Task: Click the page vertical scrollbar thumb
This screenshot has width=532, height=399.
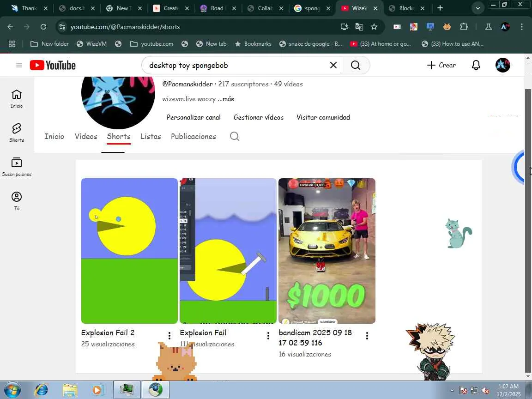Action: click(x=527, y=231)
